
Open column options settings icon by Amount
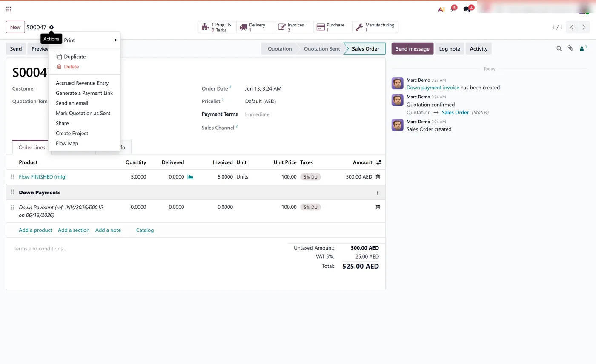[x=379, y=162]
